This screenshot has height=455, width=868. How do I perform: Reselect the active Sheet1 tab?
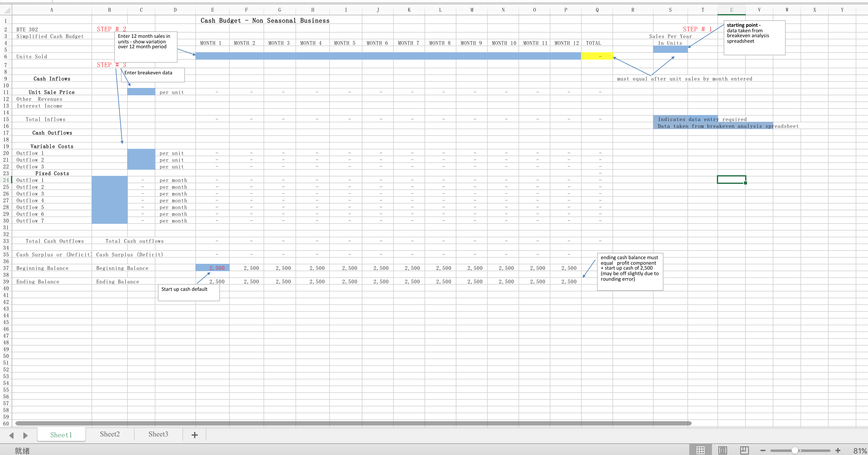61,435
